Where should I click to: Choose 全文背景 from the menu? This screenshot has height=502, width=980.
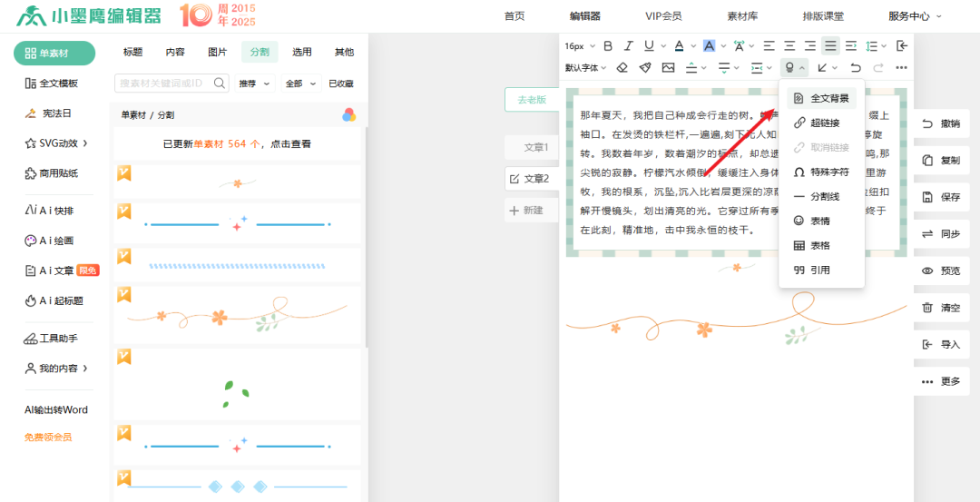tap(821, 98)
